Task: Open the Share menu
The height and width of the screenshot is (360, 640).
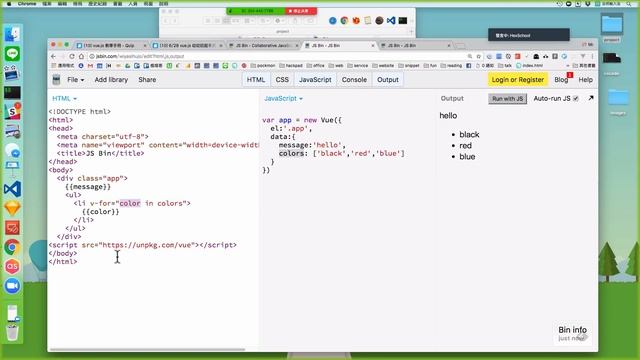Action: coord(147,80)
